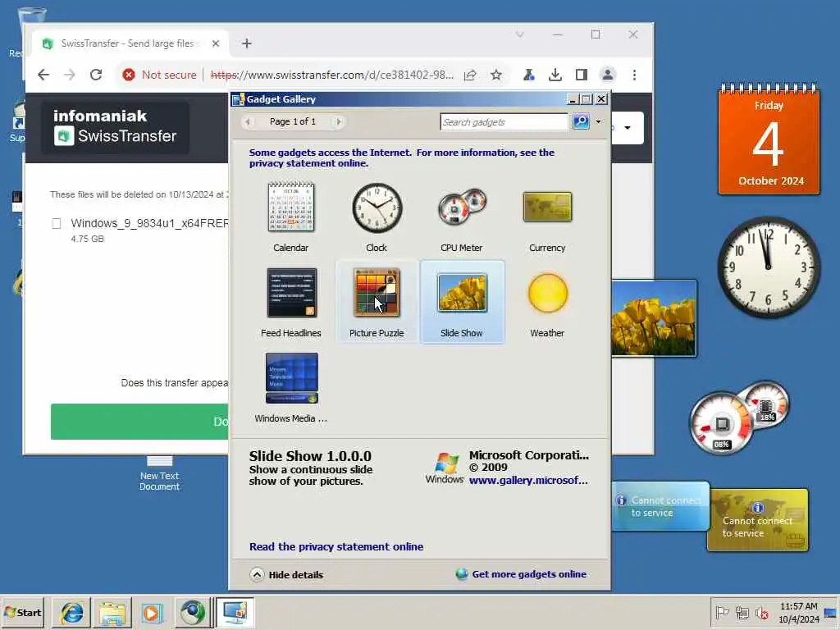
Task: Reload the SwissTransfer page
Action: (96, 75)
